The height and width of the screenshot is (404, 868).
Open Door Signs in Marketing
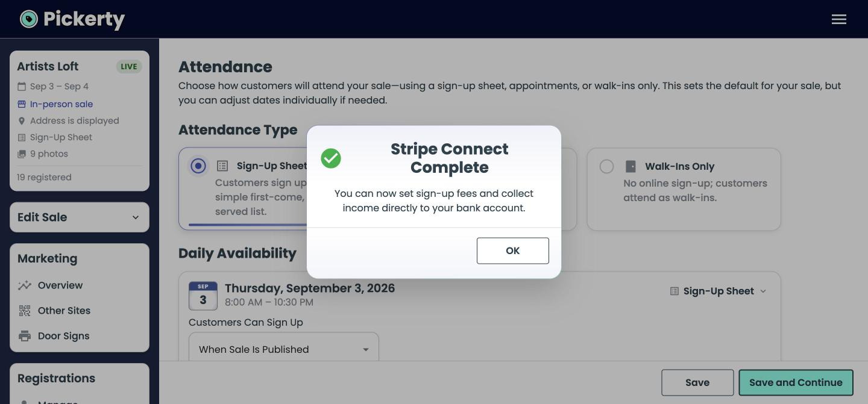coord(63,336)
